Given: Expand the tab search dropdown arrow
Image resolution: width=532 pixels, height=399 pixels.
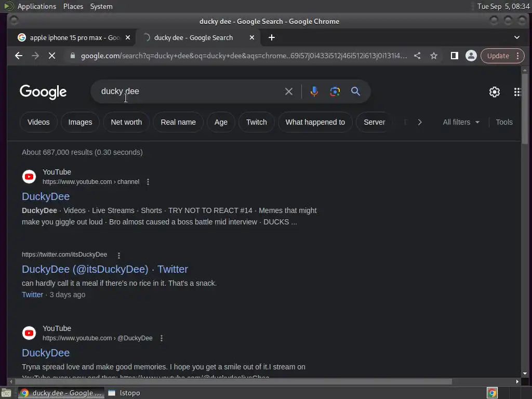Looking at the screenshot, I should tap(517, 37).
